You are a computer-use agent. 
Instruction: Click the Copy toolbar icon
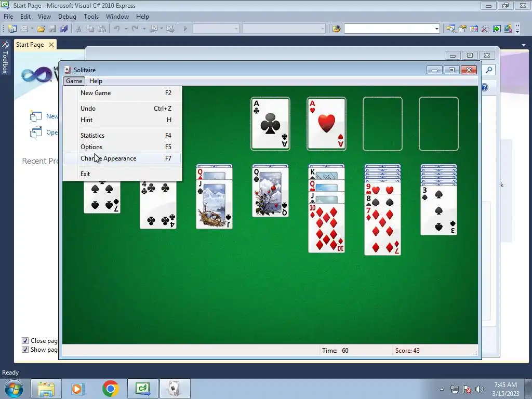pos(90,29)
